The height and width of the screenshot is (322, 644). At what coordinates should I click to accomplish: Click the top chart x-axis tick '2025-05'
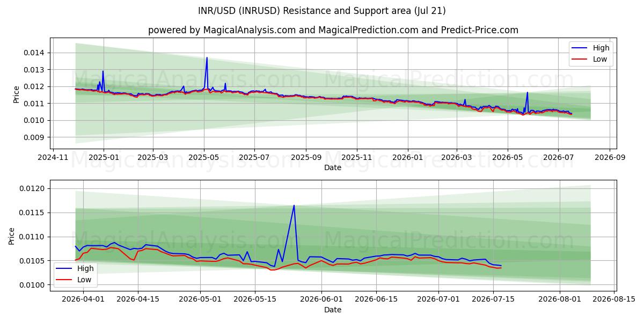[203, 158]
